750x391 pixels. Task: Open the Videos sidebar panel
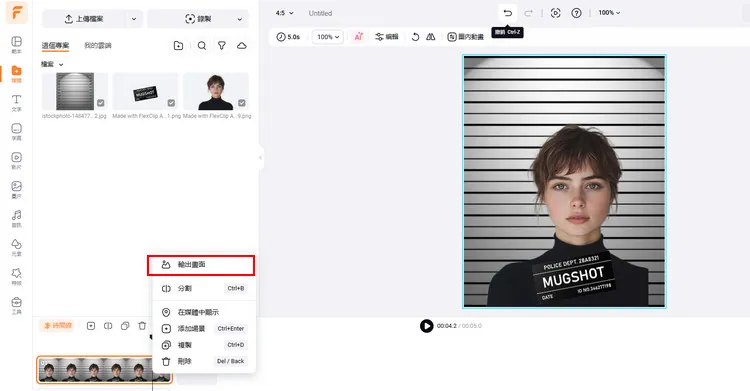pos(16,160)
